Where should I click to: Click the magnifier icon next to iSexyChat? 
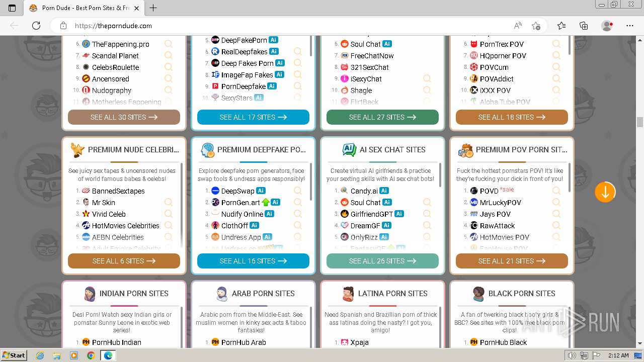(x=427, y=79)
